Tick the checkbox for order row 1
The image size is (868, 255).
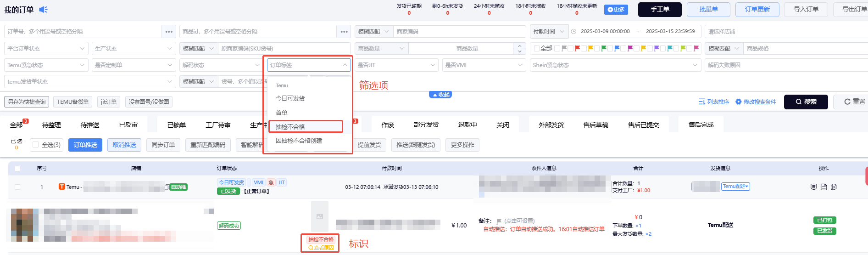[17, 187]
